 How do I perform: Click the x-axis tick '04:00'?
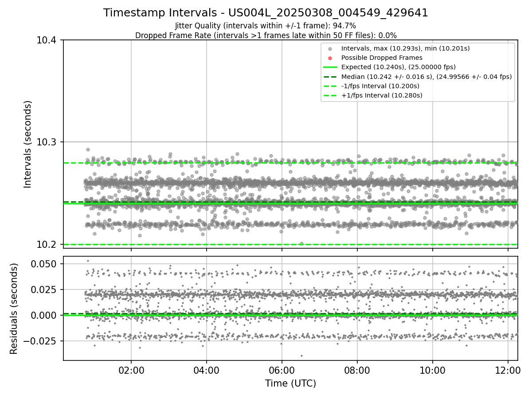point(206,370)
